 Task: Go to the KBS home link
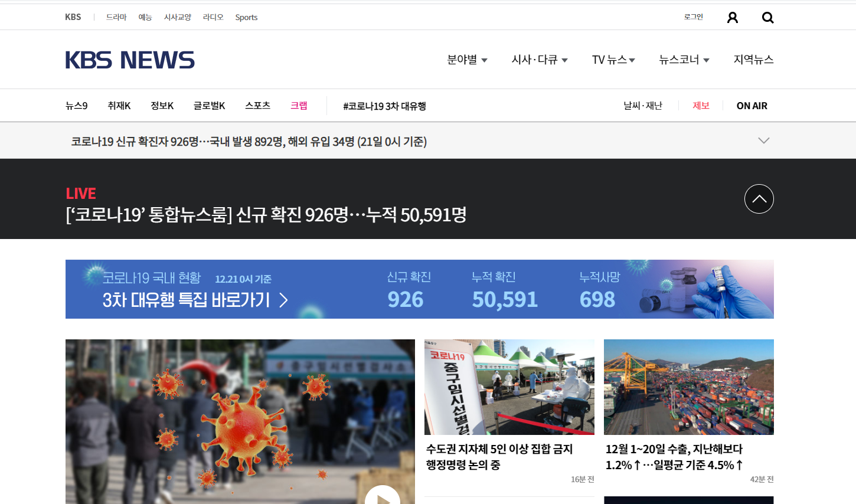73,17
